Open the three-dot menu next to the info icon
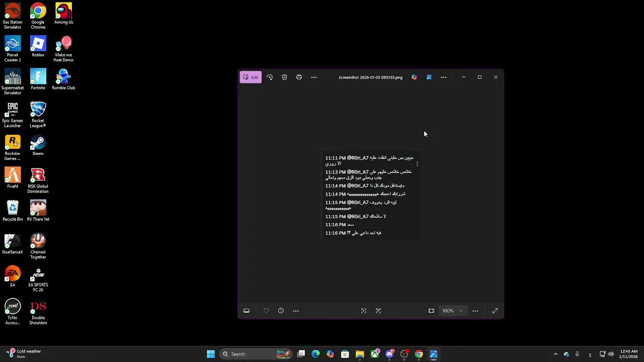The image size is (644, 362). 296,311
